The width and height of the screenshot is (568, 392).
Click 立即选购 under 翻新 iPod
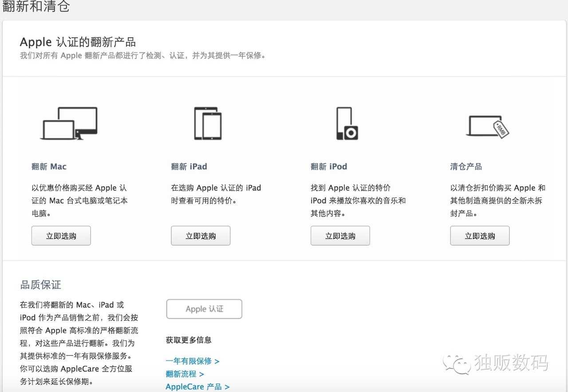click(340, 235)
